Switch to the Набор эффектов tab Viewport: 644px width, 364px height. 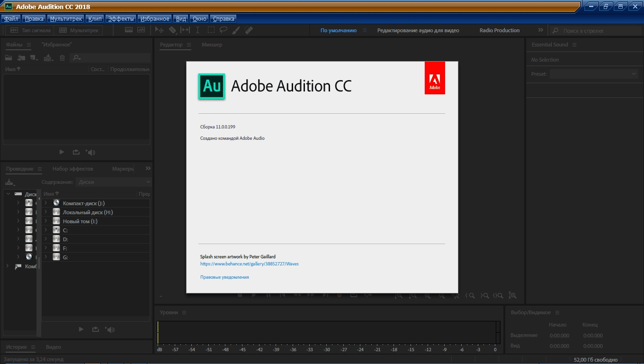(73, 169)
